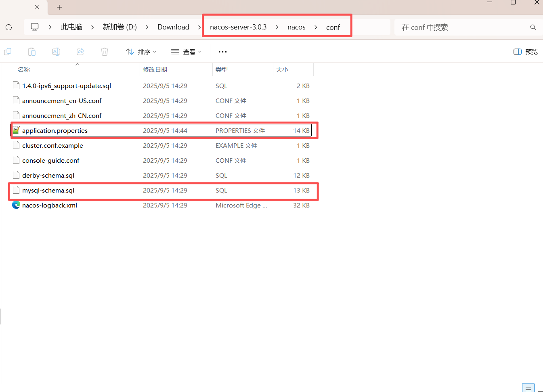Viewport: 543px width, 392px height.
Task: Refresh the current folder view
Action: (8, 27)
